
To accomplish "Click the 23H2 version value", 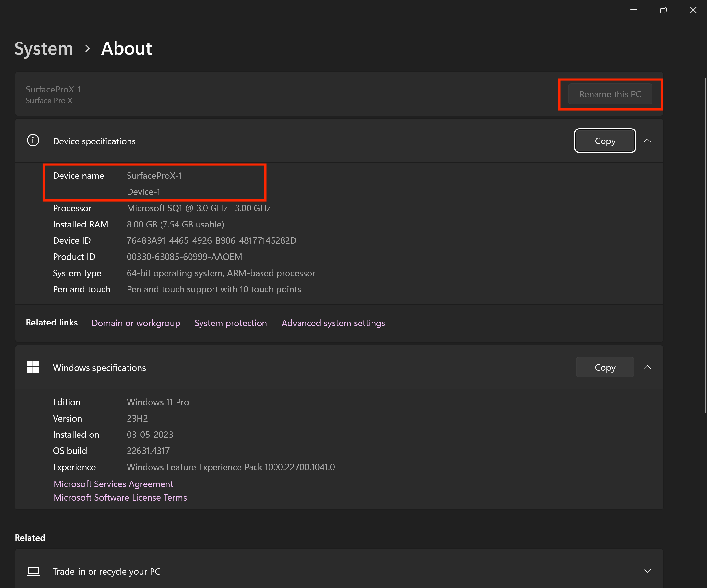I will (137, 418).
